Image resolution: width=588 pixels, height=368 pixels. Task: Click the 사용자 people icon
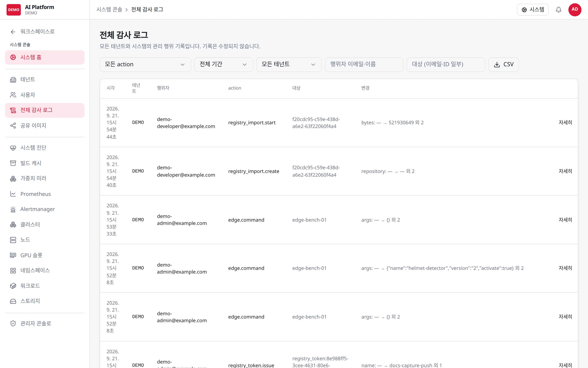click(13, 95)
